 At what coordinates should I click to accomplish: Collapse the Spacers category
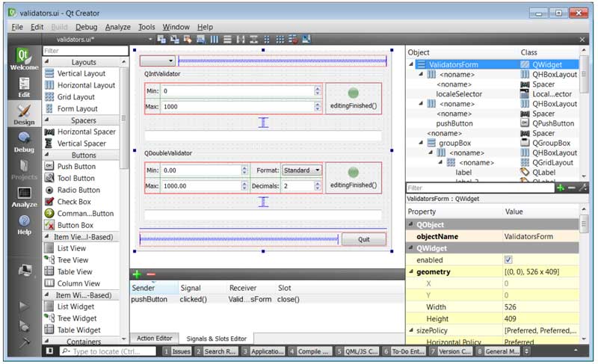47,120
